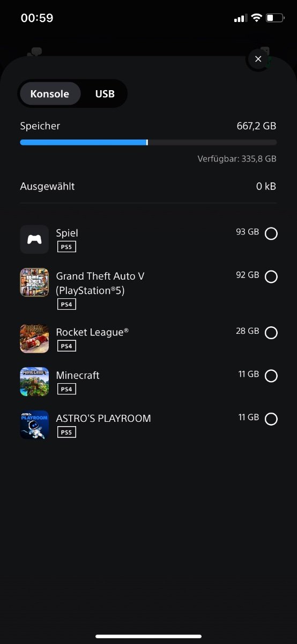
Task: Select the Minecraft radio button
Action: point(271,376)
